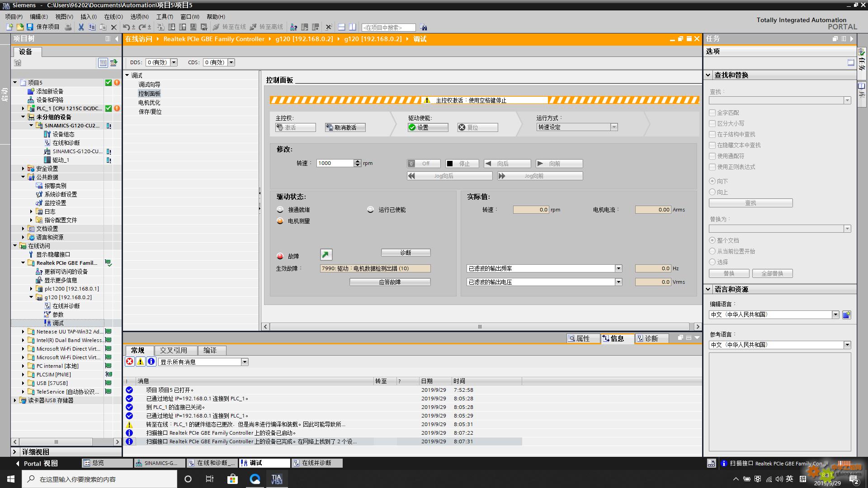
Task: Click the drive enable Set button 设置
Action: click(x=428, y=127)
